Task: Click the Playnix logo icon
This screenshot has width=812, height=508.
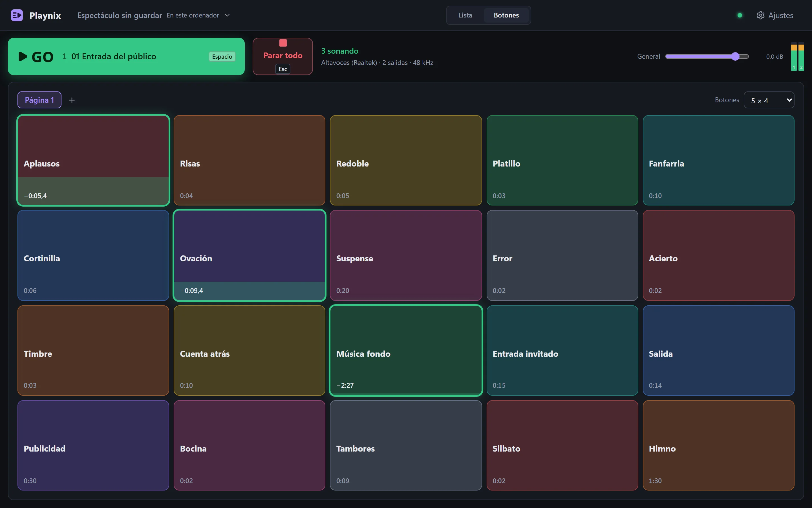Action: pos(17,15)
